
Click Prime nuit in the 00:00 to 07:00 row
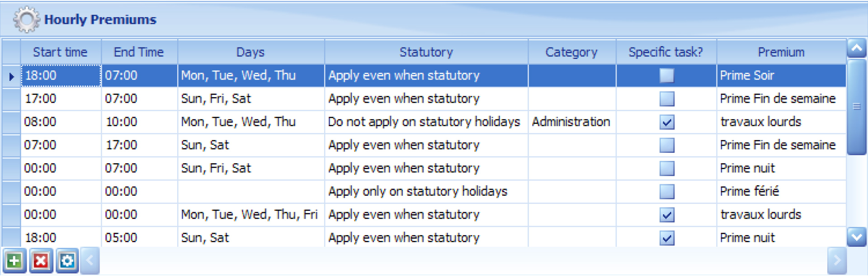[x=781, y=168]
